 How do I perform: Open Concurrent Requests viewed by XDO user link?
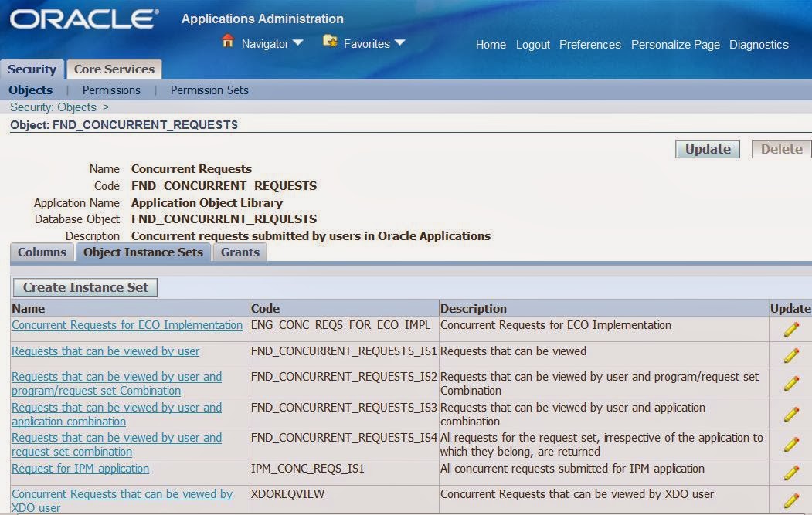(122, 501)
